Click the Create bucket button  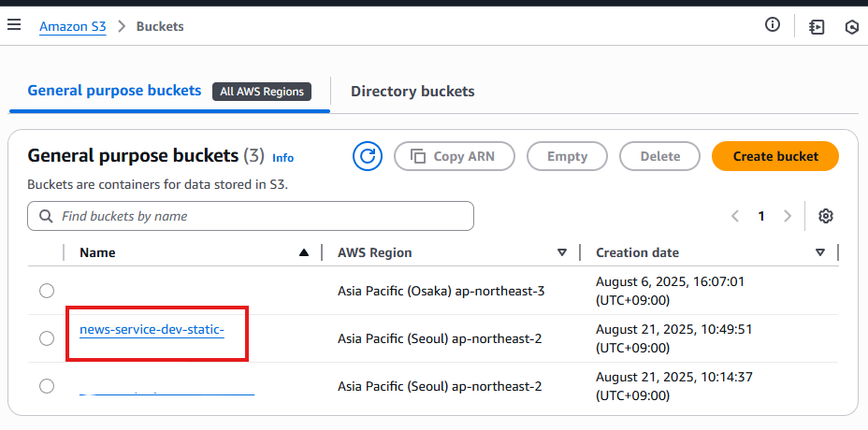point(775,156)
